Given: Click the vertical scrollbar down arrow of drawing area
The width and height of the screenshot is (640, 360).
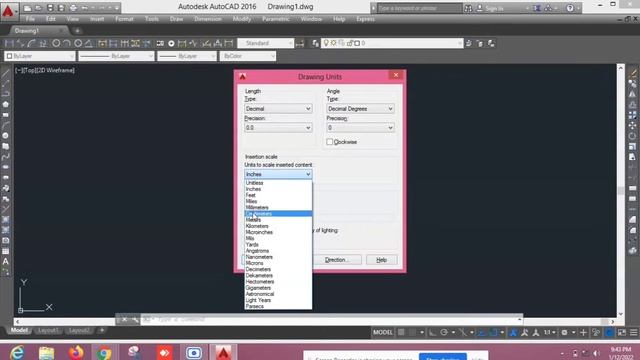Looking at the screenshot, I should coord(621,314).
